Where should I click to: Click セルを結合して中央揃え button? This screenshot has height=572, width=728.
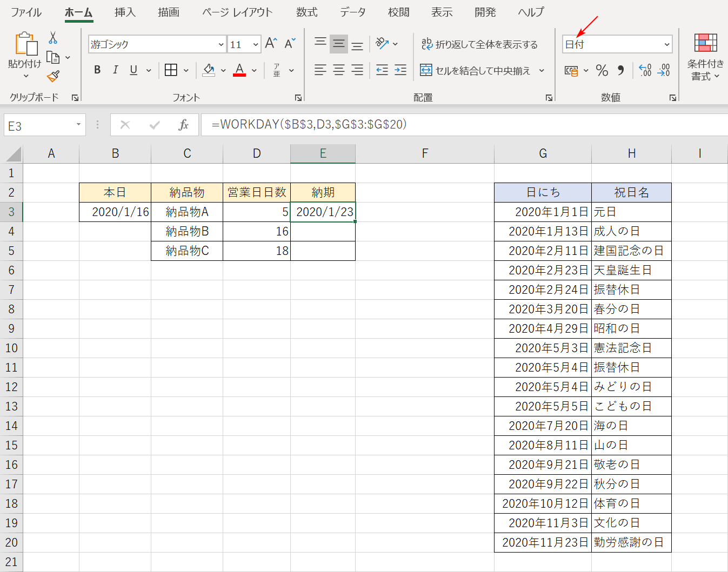tap(476, 70)
